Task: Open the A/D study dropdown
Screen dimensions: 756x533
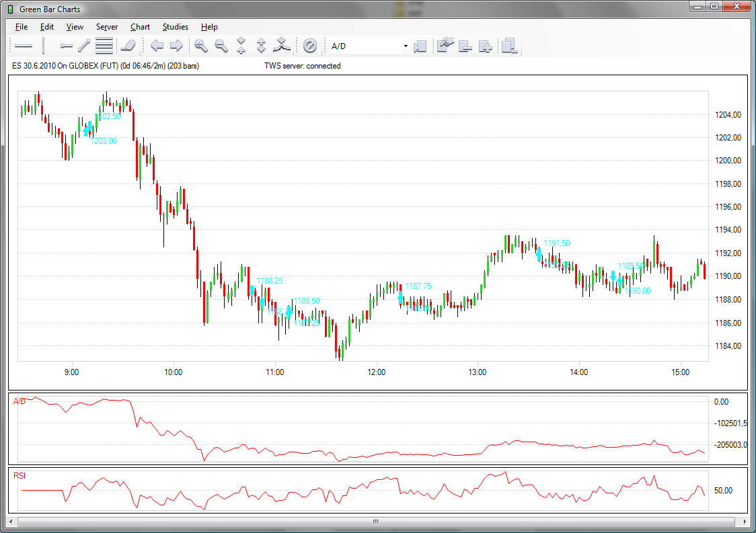Action: tap(406, 46)
